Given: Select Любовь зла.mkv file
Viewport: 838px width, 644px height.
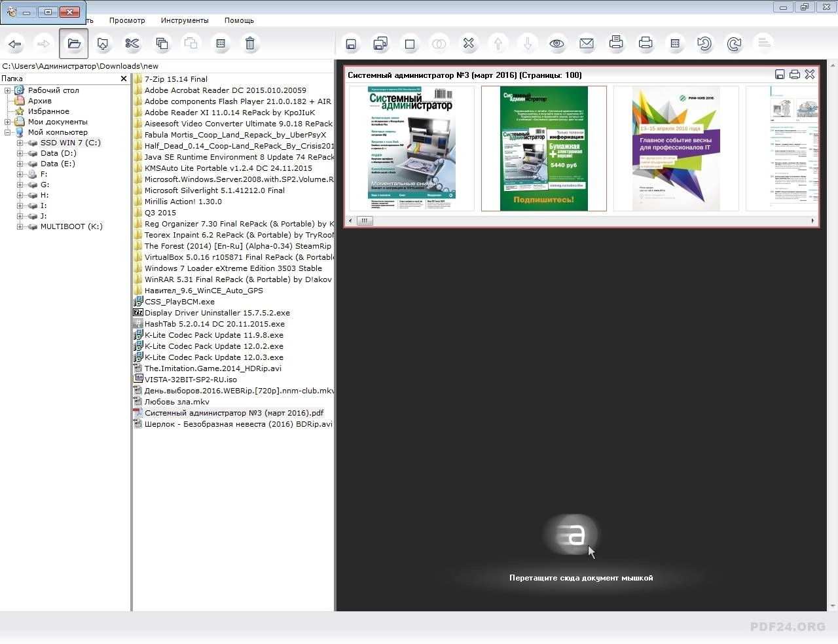Looking at the screenshot, I should pyautogui.click(x=177, y=402).
